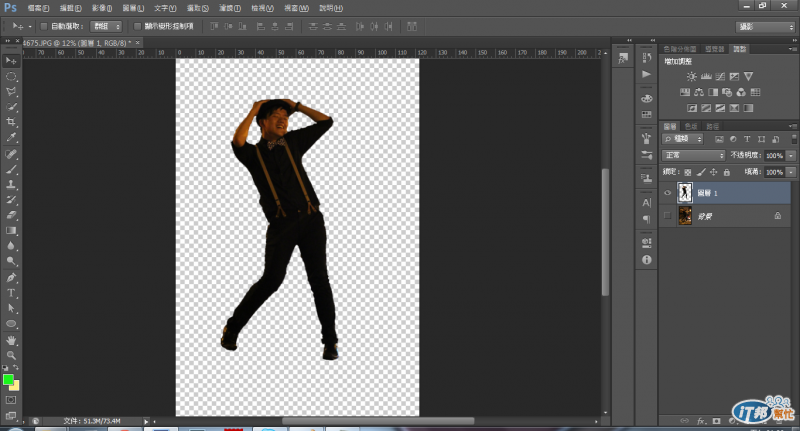Screen dimensions: 800x431
Task: Select the Zoom magnifier tool
Action: (x=12, y=355)
